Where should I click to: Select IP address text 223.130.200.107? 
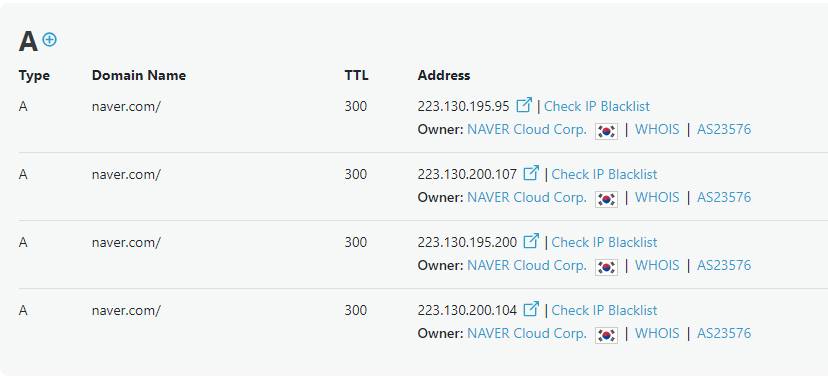467,175
